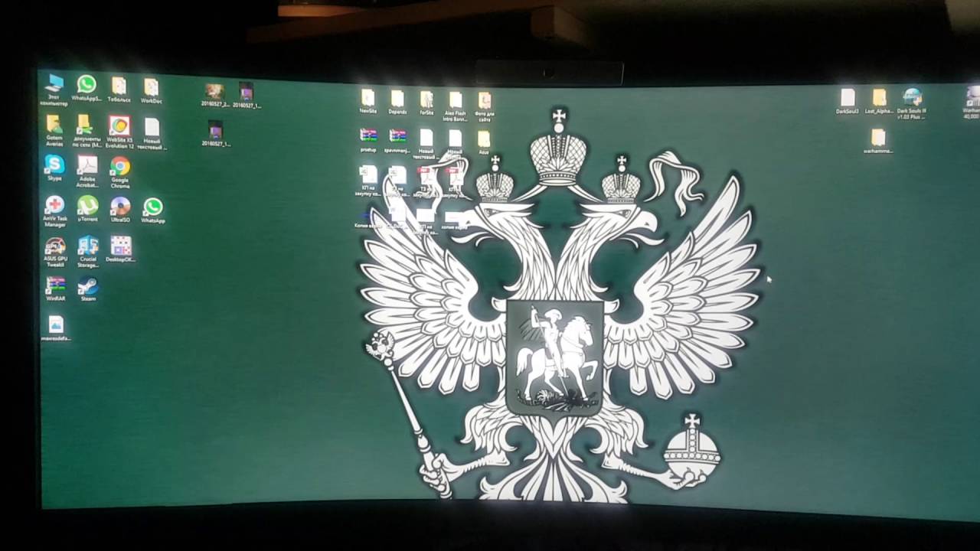Launch Dark Souls III v1.03 Plus trainer
This screenshot has height=551, width=980.
(913, 104)
